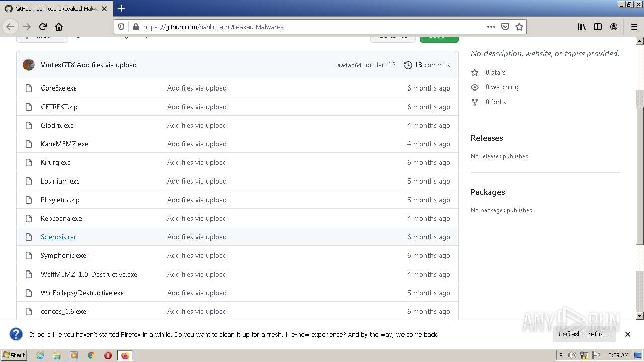Click file icon next to Glodrix.exe
The image size is (644, 362).
coord(29,125)
